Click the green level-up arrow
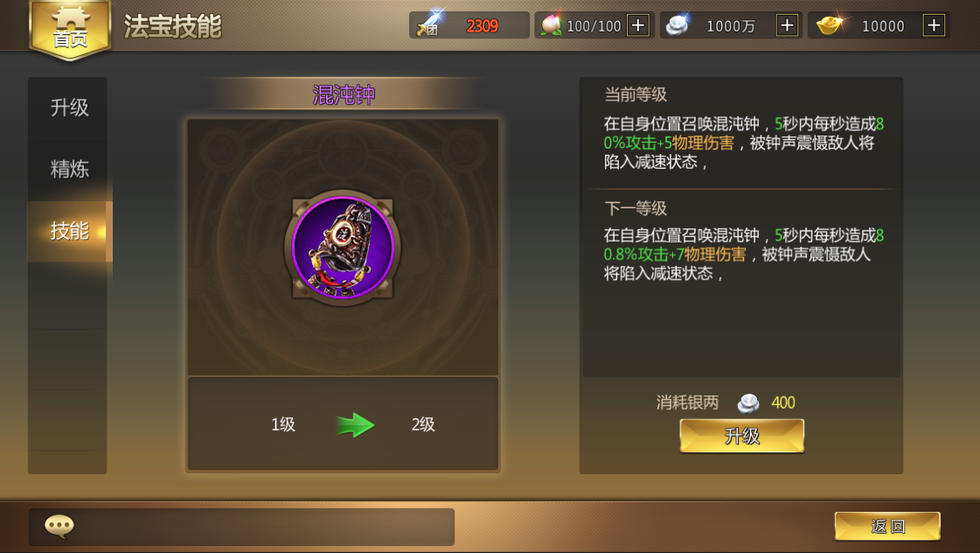980x553 pixels. click(x=355, y=424)
